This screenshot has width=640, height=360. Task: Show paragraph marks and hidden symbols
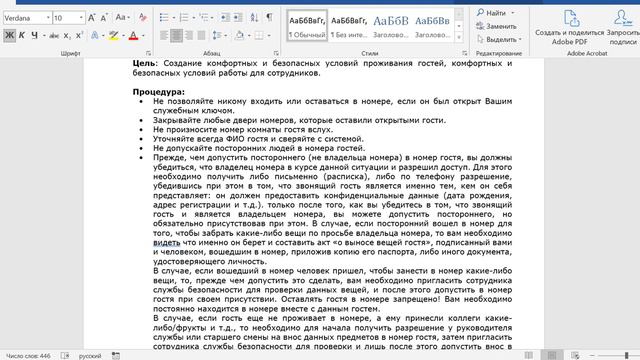coord(269,18)
